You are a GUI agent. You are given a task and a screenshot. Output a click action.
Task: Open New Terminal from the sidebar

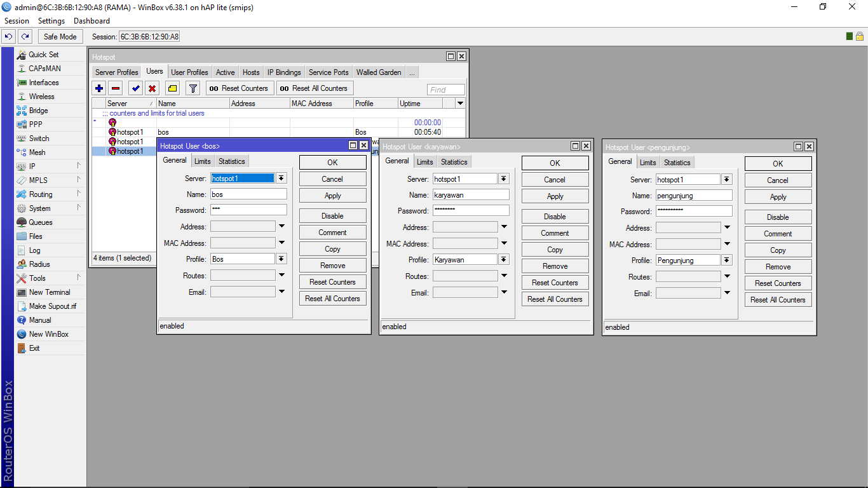(50, 292)
